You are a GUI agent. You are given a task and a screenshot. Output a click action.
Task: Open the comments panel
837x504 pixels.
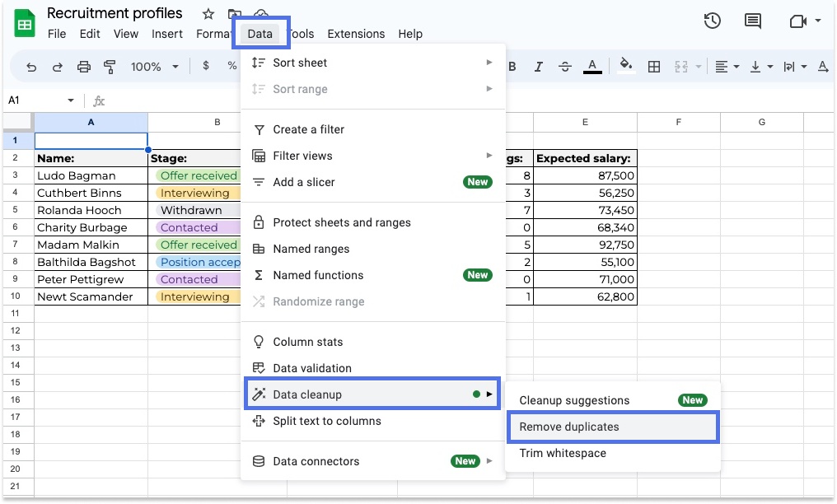click(751, 21)
